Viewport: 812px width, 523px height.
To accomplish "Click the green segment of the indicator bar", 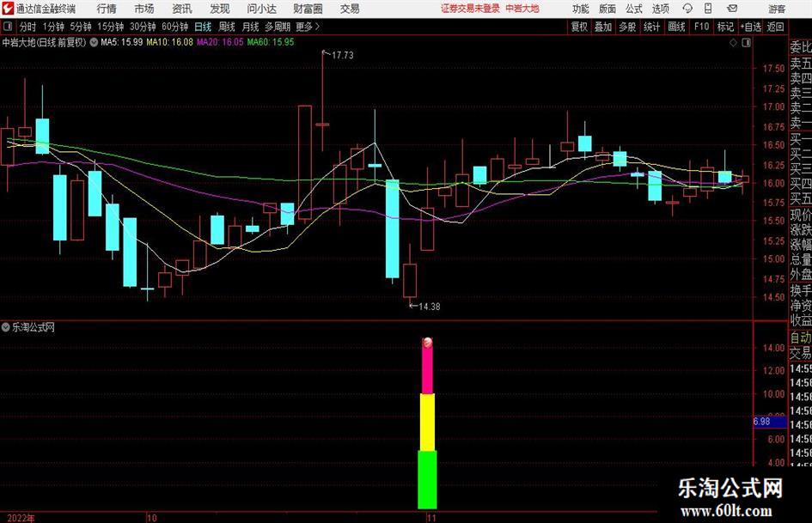I will click(x=427, y=479).
